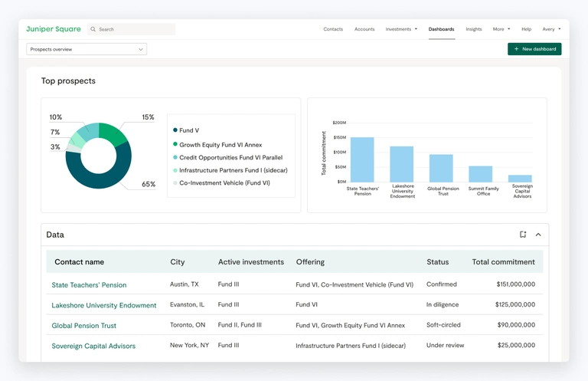The width and height of the screenshot is (588, 381).
Task: Click the $90,000,000 commitment value
Action: pyautogui.click(x=516, y=325)
